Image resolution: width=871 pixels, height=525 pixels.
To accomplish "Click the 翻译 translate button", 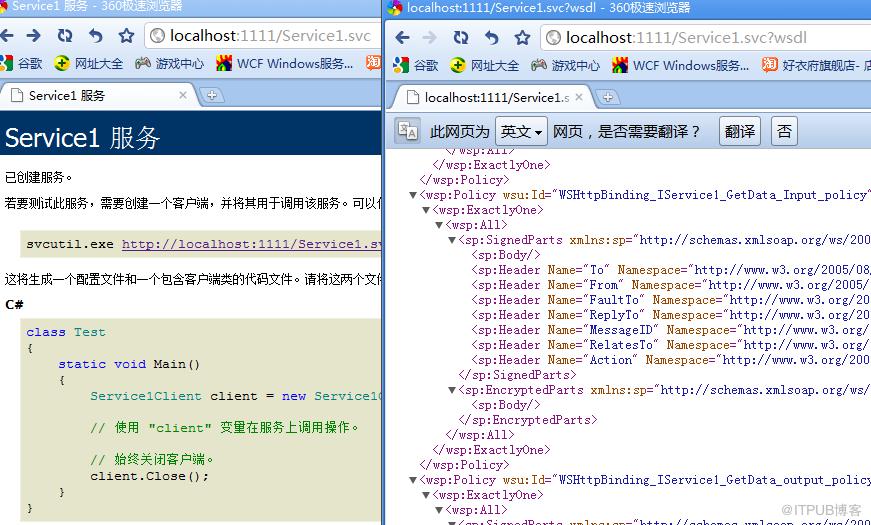I will [x=740, y=132].
